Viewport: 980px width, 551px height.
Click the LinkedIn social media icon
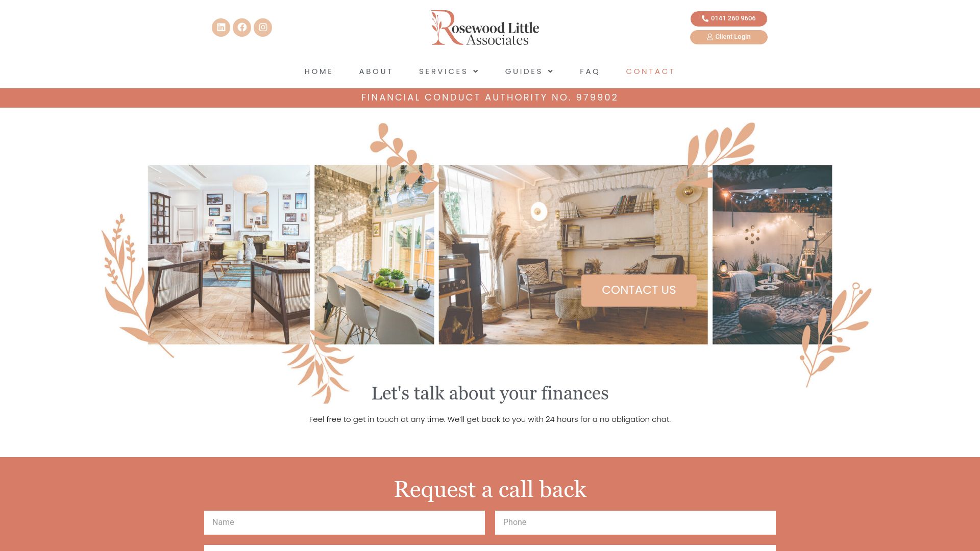[221, 27]
